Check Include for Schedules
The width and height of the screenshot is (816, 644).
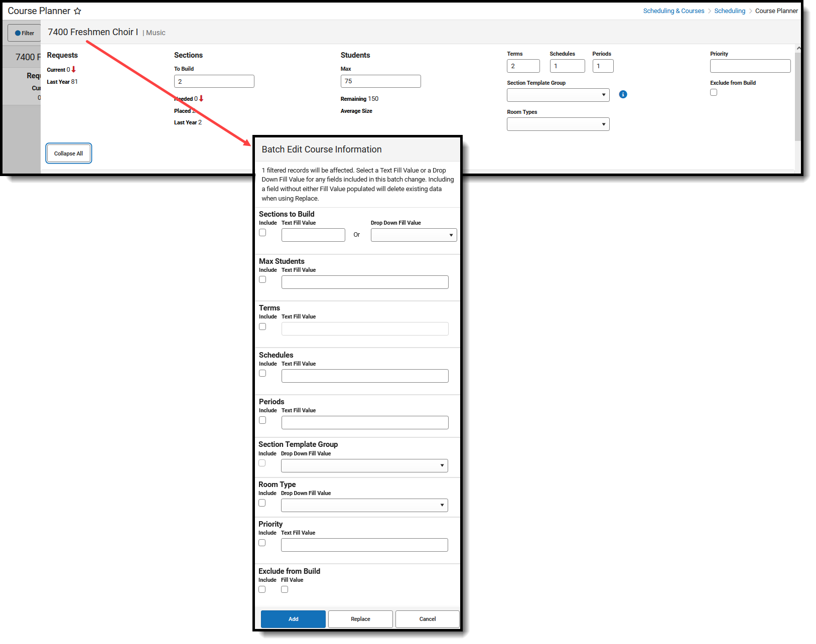click(x=262, y=373)
